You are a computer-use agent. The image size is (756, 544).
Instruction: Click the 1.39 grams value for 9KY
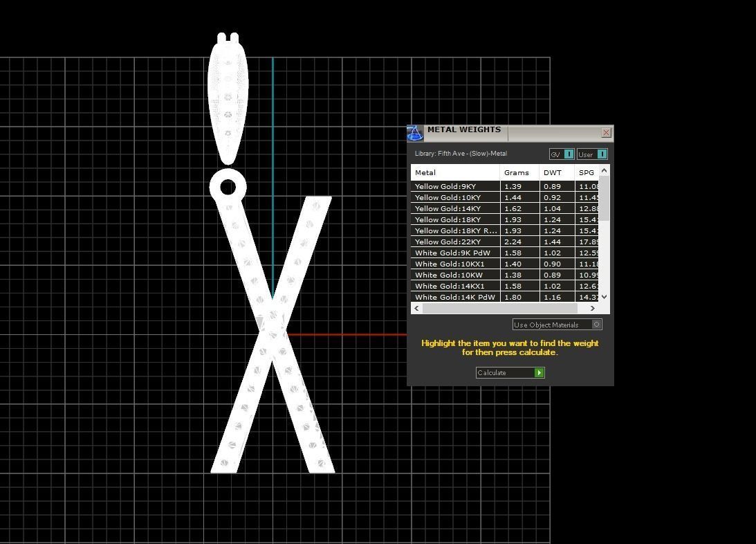coord(513,186)
